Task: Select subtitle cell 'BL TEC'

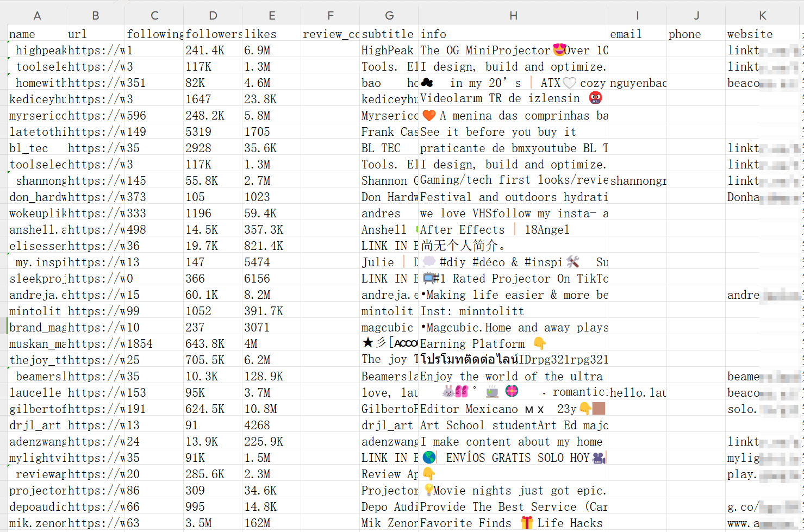Action: tap(389, 148)
